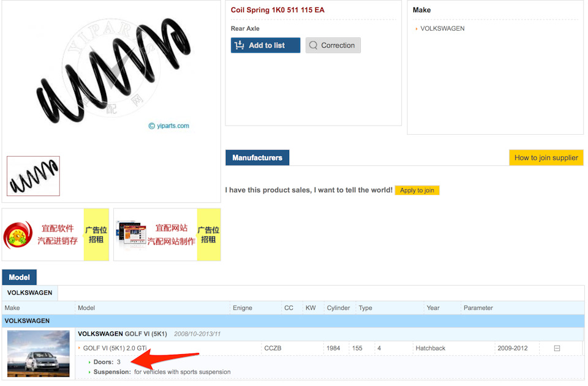Open the website design ad banner
Screen dimensions: 588x386
coord(167,235)
